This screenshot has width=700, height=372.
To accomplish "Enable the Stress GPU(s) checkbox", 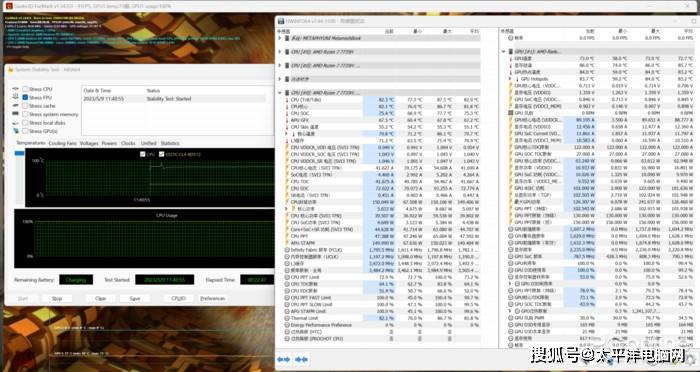I will (x=25, y=131).
